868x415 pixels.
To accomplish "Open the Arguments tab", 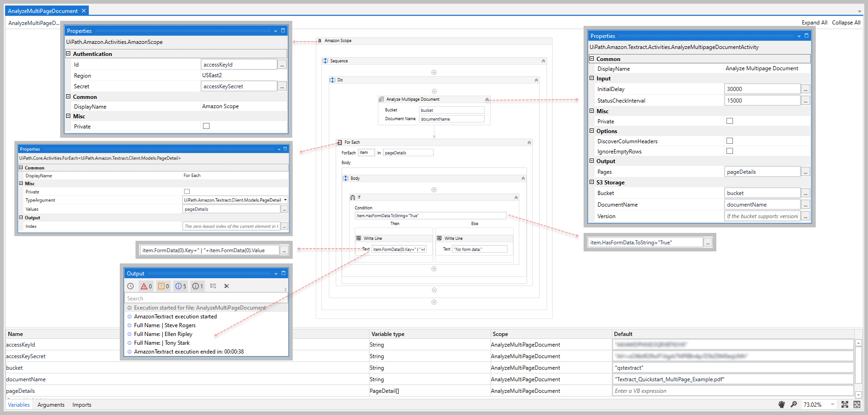I will (51, 405).
